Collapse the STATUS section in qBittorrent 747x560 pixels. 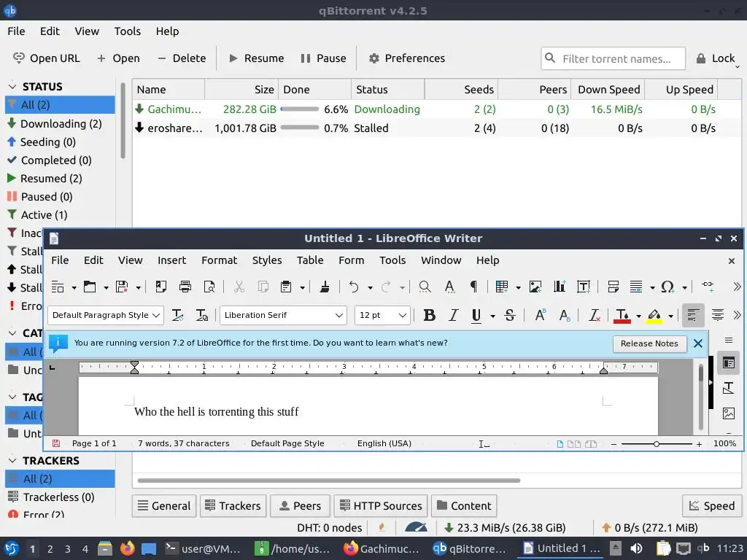click(13, 87)
